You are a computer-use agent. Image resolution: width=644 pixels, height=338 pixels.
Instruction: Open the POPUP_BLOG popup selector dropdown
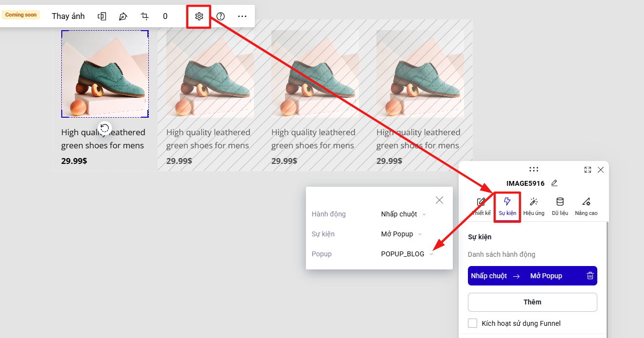tap(407, 254)
